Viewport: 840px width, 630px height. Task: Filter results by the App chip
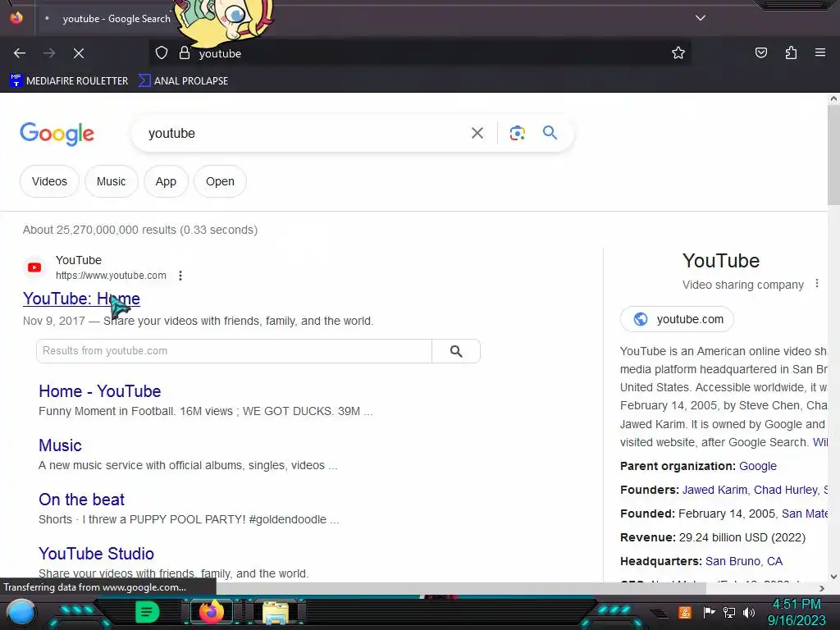[x=166, y=181]
